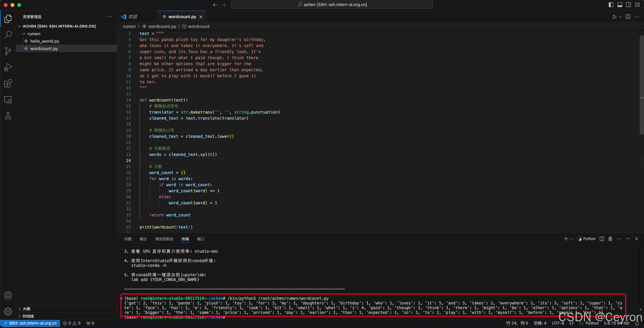Image resolution: width=644 pixels, height=328 pixels.
Task: Open the Source Control view
Action: 8,51
